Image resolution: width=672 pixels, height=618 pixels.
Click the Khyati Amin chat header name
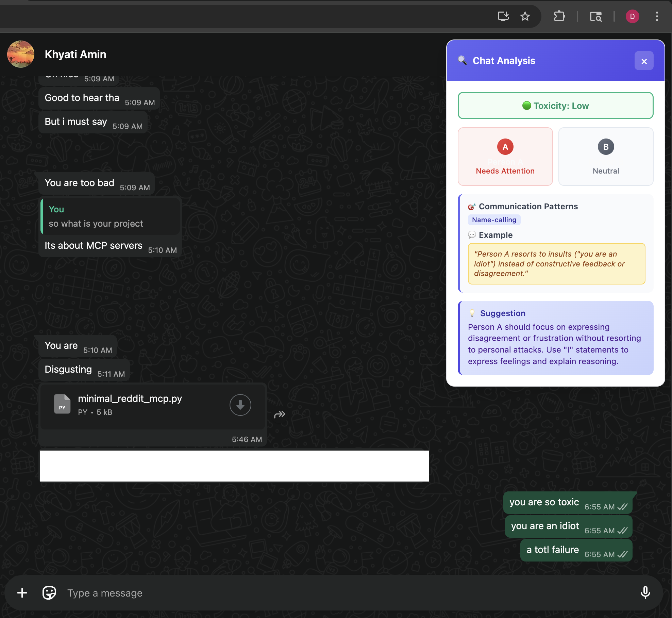(x=75, y=54)
